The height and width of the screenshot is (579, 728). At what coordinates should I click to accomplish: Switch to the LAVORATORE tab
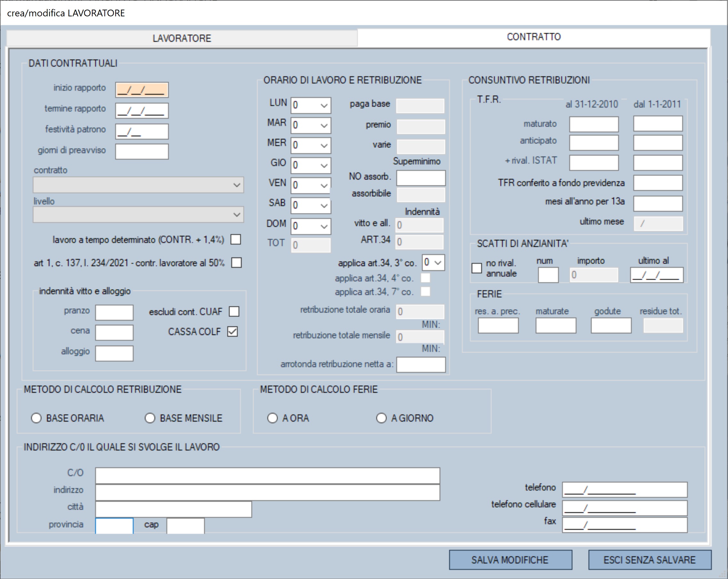click(x=182, y=38)
